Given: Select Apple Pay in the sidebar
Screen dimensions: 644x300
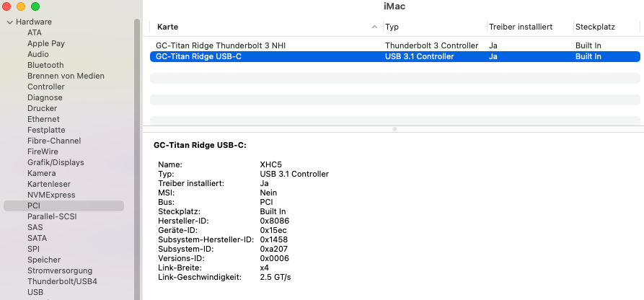Looking at the screenshot, I should coord(46,43).
